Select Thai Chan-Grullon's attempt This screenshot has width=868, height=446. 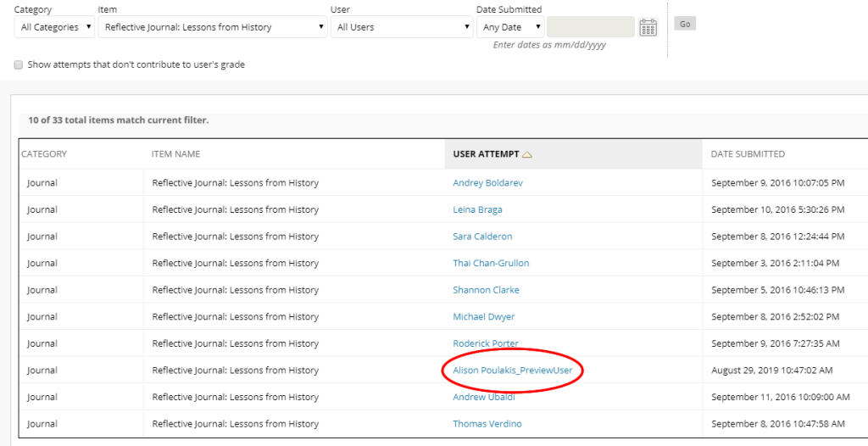tap(491, 263)
